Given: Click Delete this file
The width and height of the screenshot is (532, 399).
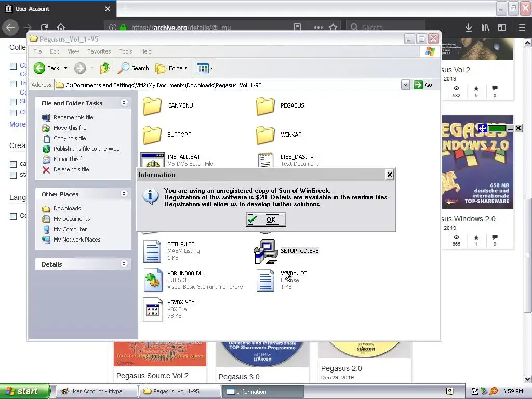Looking at the screenshot, I should [71, 169].
